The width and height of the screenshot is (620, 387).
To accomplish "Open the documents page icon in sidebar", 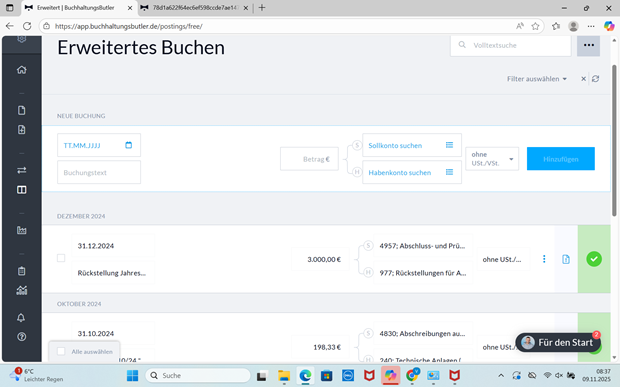I will pos(22,110).
